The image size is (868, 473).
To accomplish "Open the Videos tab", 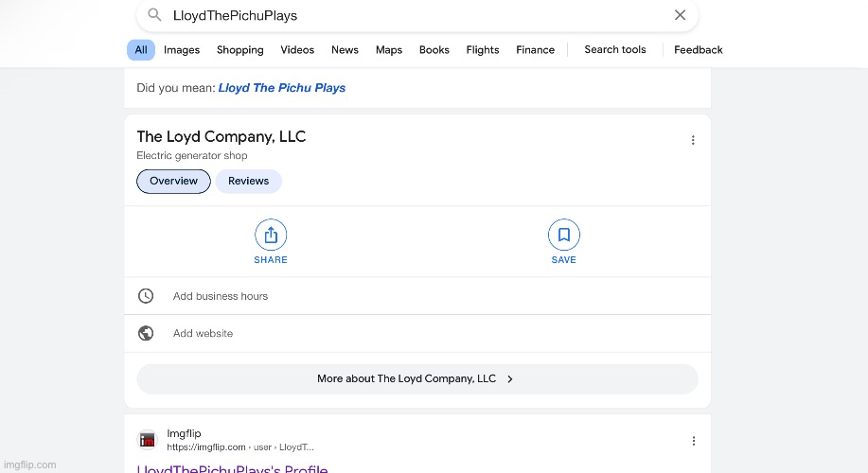I will click(x=297, y=50).
